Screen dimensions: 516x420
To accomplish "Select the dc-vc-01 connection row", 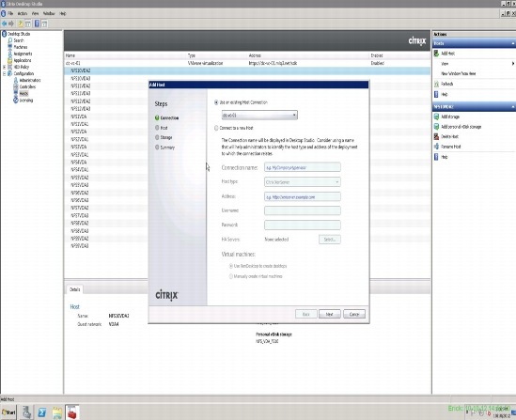I will [247, 63].
